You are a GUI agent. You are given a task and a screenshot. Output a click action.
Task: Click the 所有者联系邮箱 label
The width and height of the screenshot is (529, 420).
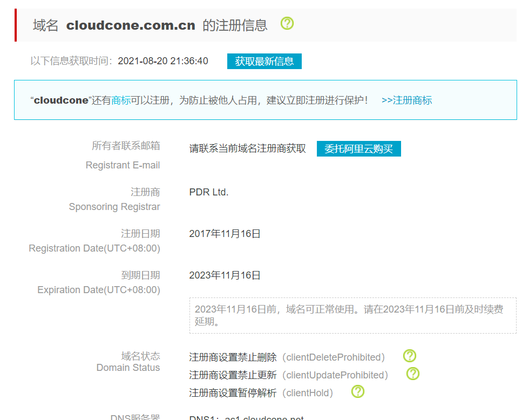(126, 146)
